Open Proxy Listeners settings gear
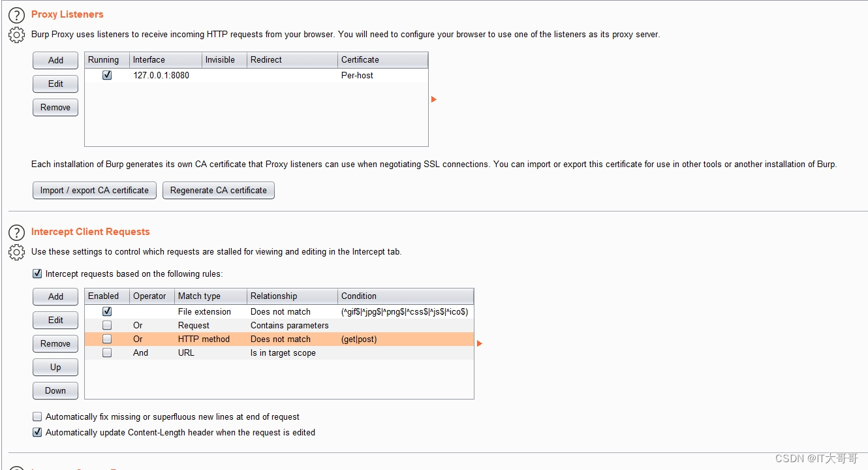 coord(16,35)
